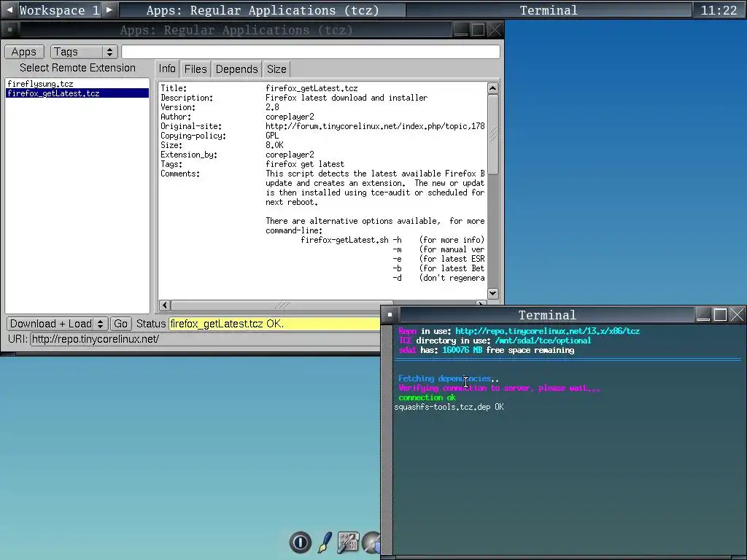Expand the Download + Load dropdown

(x=57, y=324)
